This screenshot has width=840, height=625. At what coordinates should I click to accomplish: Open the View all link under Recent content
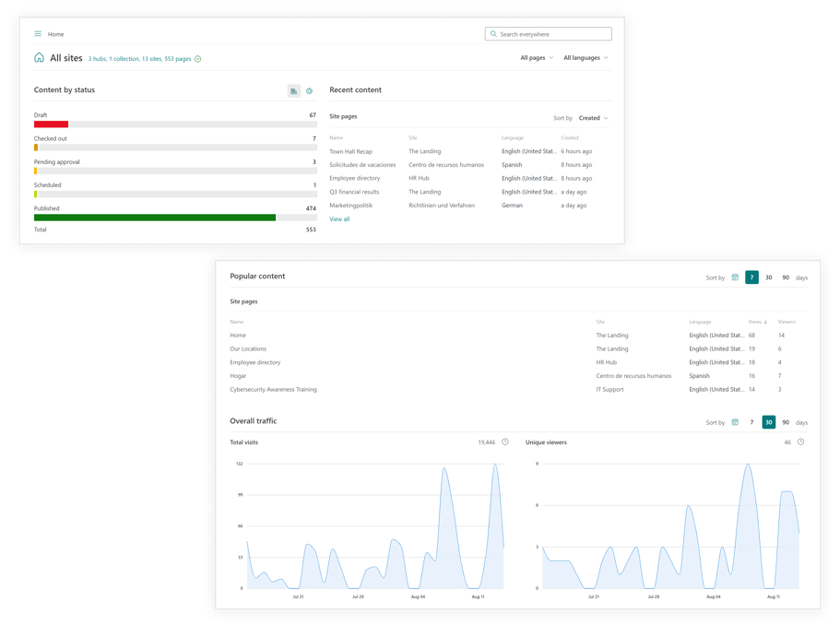[x=340, y=218]
